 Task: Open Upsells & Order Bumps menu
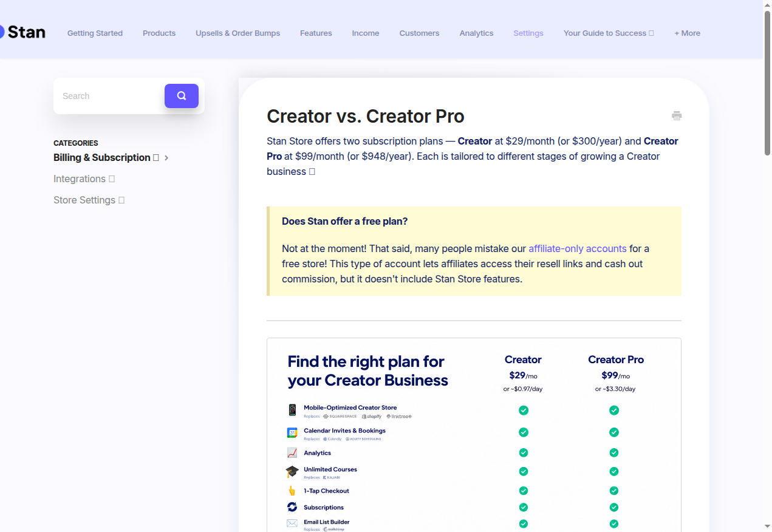pos(237,33)
